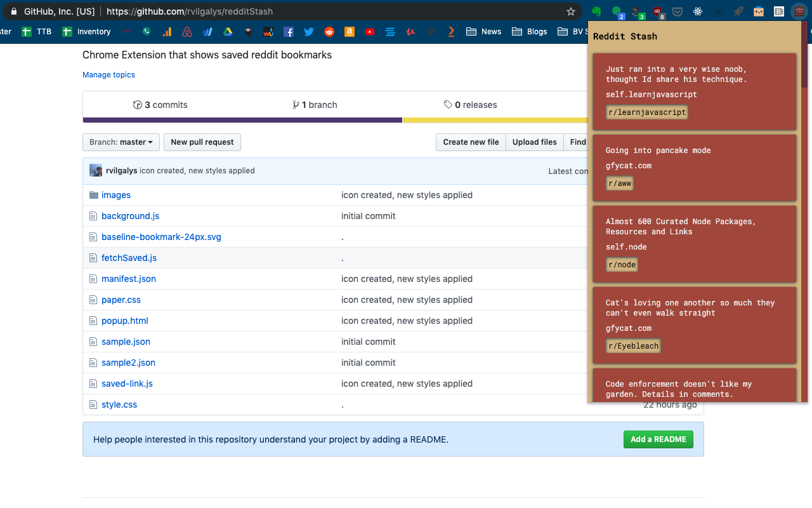Expand the Blogs bookmarks folder
Screen dimensions: 812x508
[x=530, y=32]
